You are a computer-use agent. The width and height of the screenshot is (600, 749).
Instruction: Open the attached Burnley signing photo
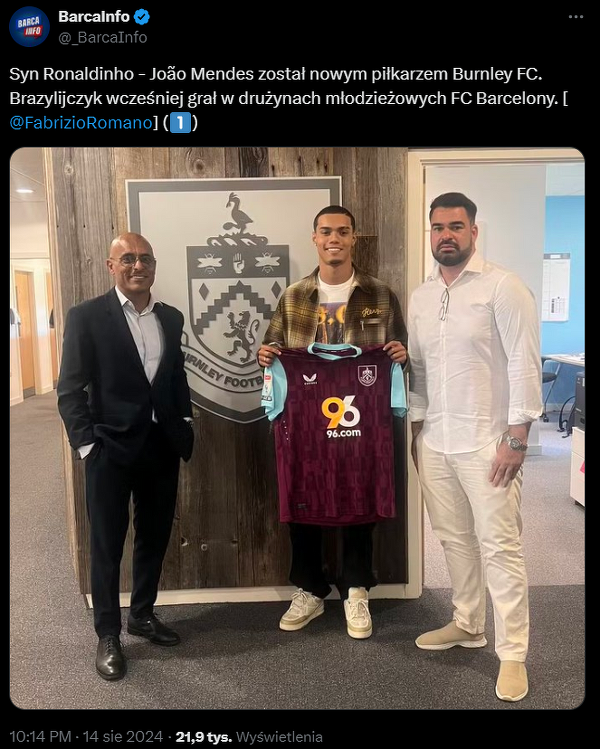297,428
